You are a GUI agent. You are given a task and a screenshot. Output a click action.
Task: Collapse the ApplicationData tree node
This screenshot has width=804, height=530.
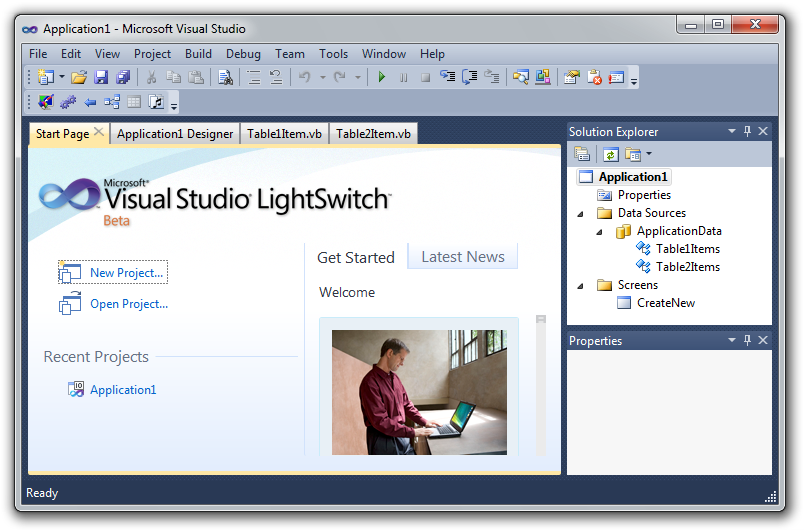(x=599, y=232)
